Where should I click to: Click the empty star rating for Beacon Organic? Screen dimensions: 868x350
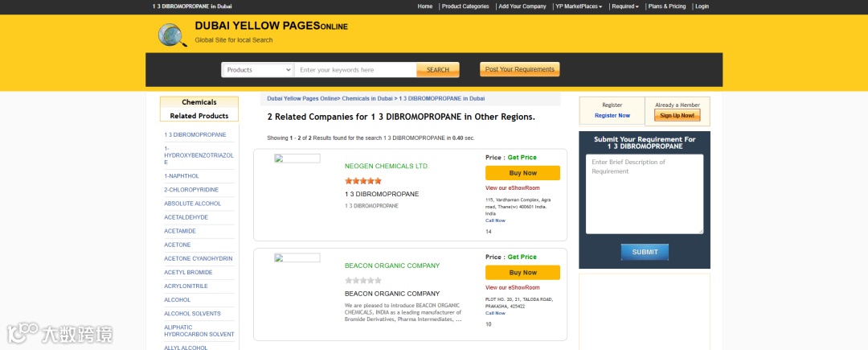(x=363, y=280)
